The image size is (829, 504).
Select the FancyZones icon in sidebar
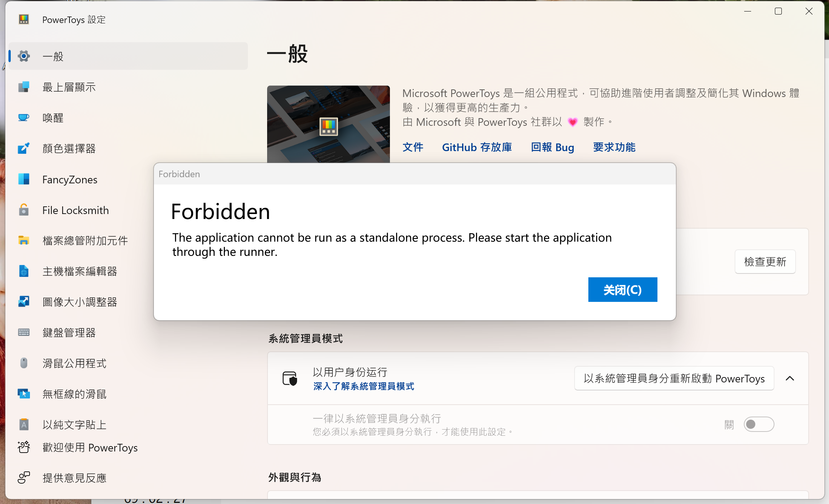24,179
